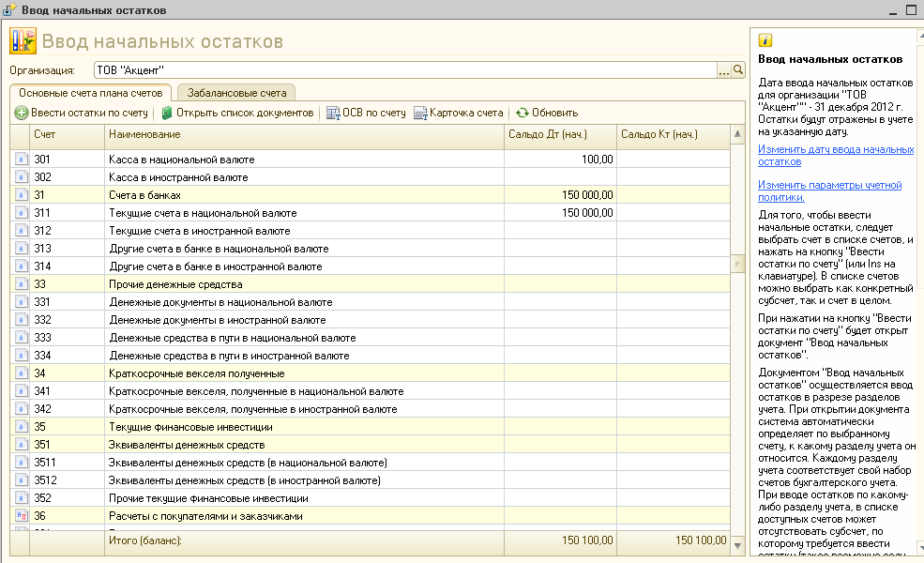The width and height of the screenshot is (924, 563).
Task: Click account icon in row 312
Action: (22, 231)
